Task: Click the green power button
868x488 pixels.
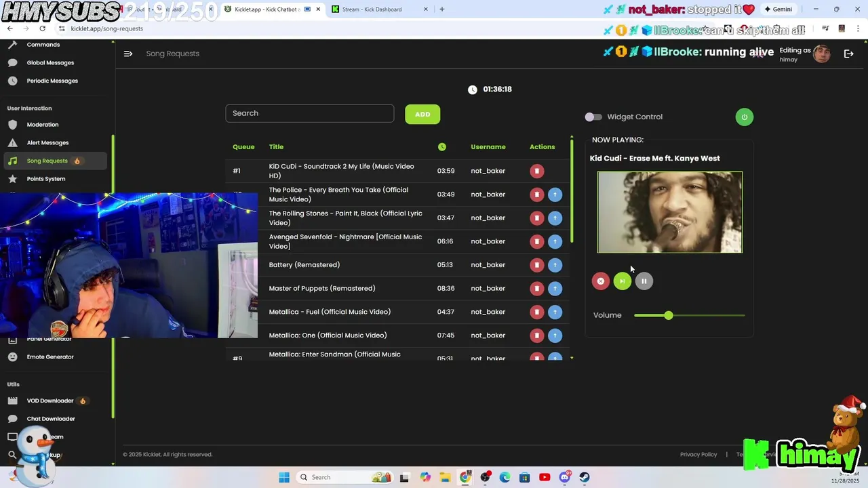Action: (x=744, y=117)
